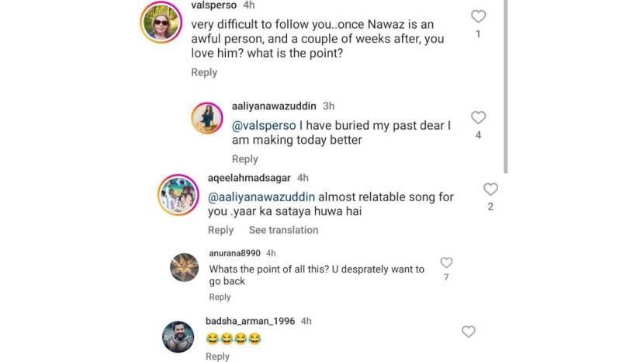
Task: Reply to aqeelahmadsagar's comment
Action: click(220, 230)
